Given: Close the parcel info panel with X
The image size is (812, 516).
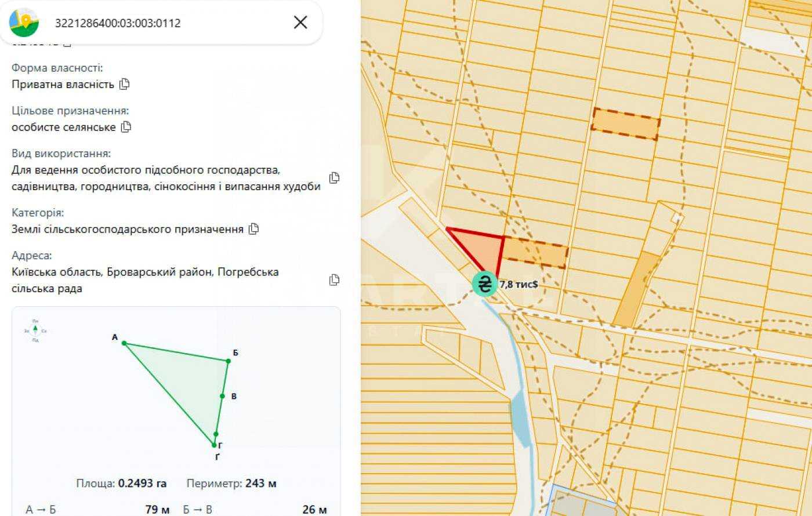Looking at the screenshot, I should click(x=300, y=23).
